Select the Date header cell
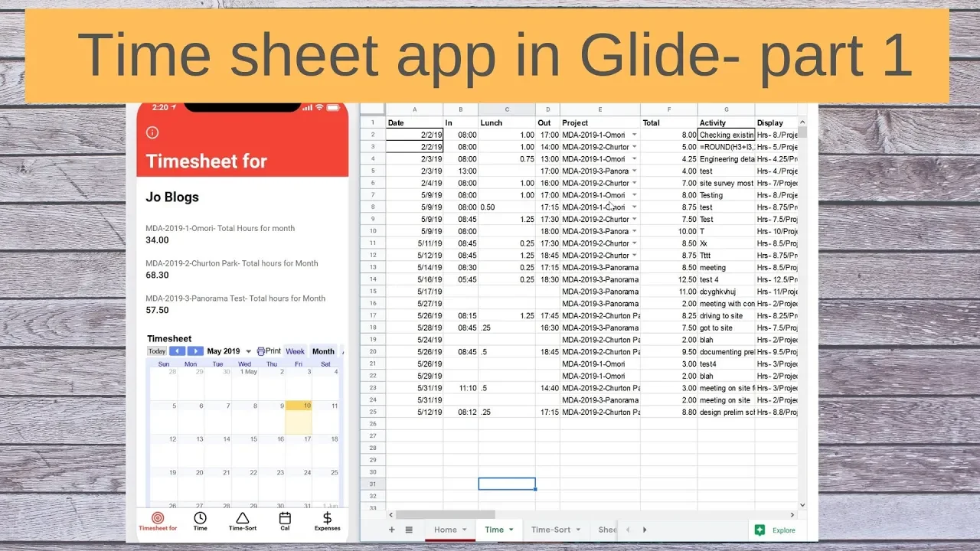This screenshot has width=980, height=551. click(x=414, y=122)
